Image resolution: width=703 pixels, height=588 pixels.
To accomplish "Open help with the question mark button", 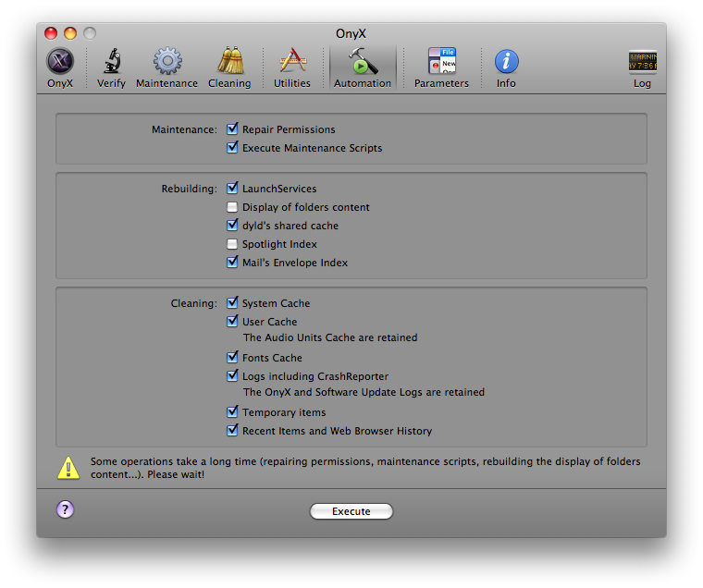I will coord(66,509).
